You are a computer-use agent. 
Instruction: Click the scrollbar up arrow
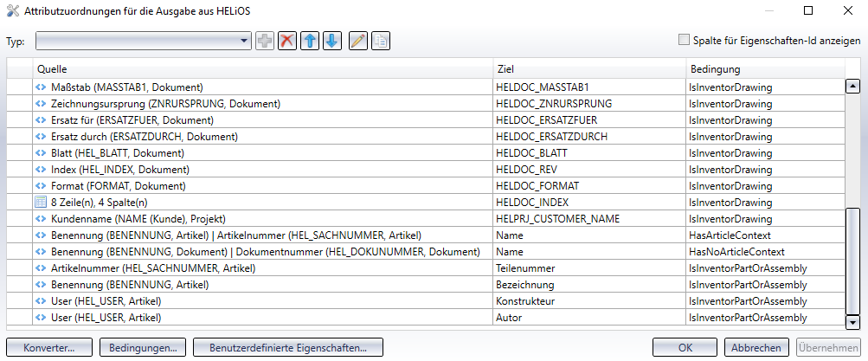(x=853, y=87)
